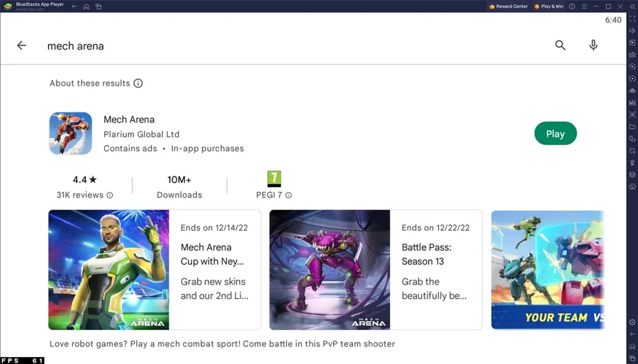Click 'Grab new skins and our 2nd Li...' text
Image resolution: width=638 pixels, height=364 pixels.
point(214,289)
